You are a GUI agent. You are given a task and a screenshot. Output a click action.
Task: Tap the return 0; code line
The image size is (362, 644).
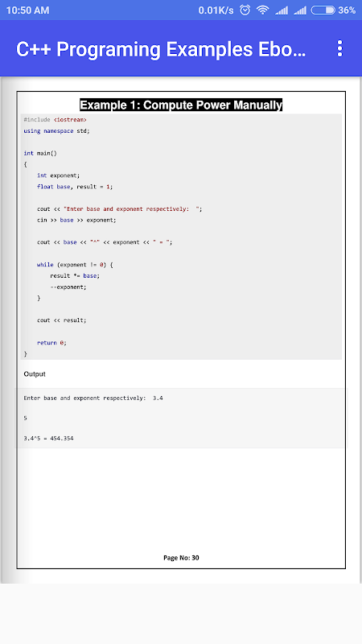click(51, 343)
